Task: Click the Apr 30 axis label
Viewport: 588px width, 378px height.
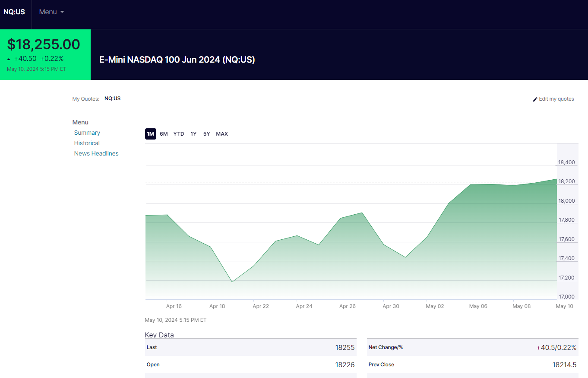Action: coord(391,306)
